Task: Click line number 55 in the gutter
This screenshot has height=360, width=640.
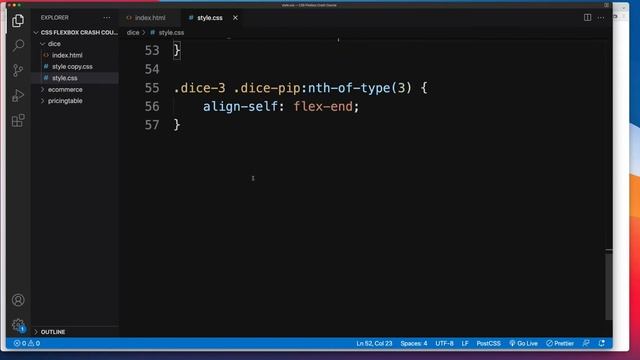Action: point(152,88)
